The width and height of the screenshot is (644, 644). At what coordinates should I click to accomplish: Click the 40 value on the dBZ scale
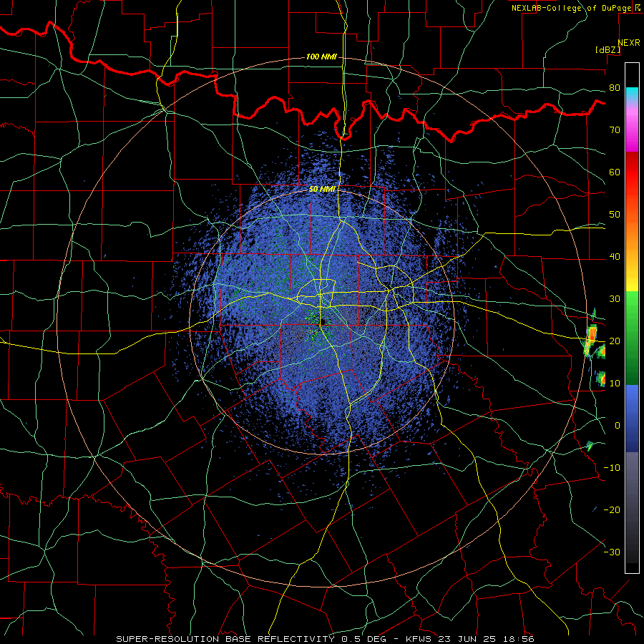pyautogui.click(x=615, y=257)
